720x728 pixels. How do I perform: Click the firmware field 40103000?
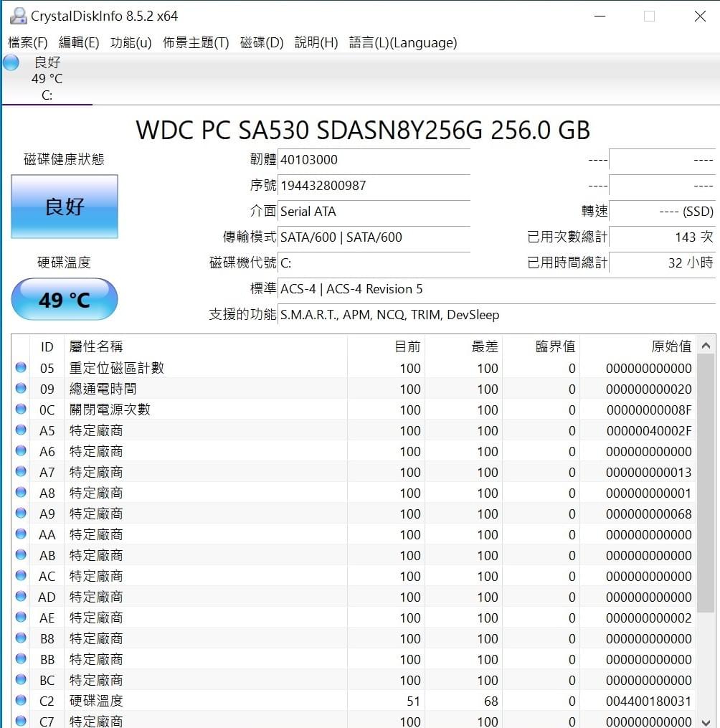[x=374, y=160]
